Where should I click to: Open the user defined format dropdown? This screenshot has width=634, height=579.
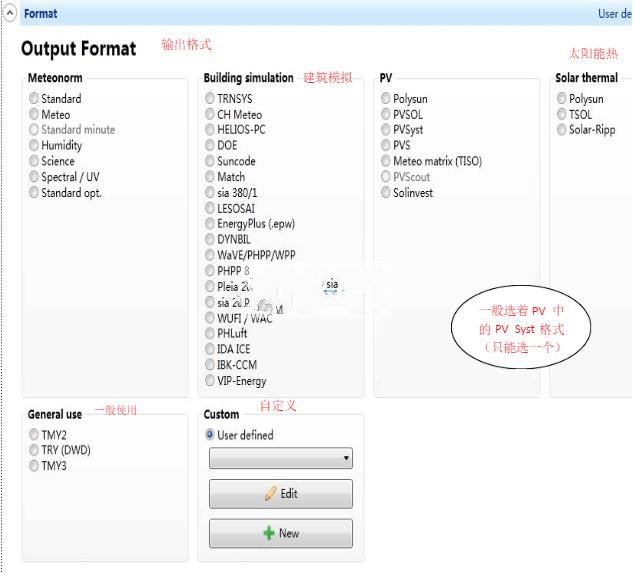click(x=281, y=458)
